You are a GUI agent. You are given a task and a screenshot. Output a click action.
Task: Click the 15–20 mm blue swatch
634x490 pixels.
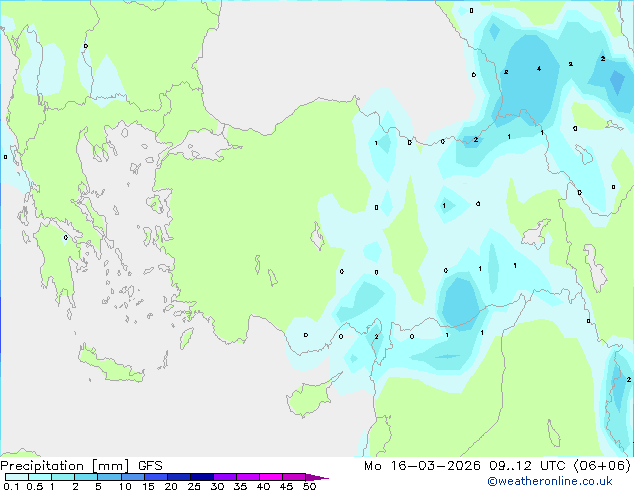coord(156,477)
